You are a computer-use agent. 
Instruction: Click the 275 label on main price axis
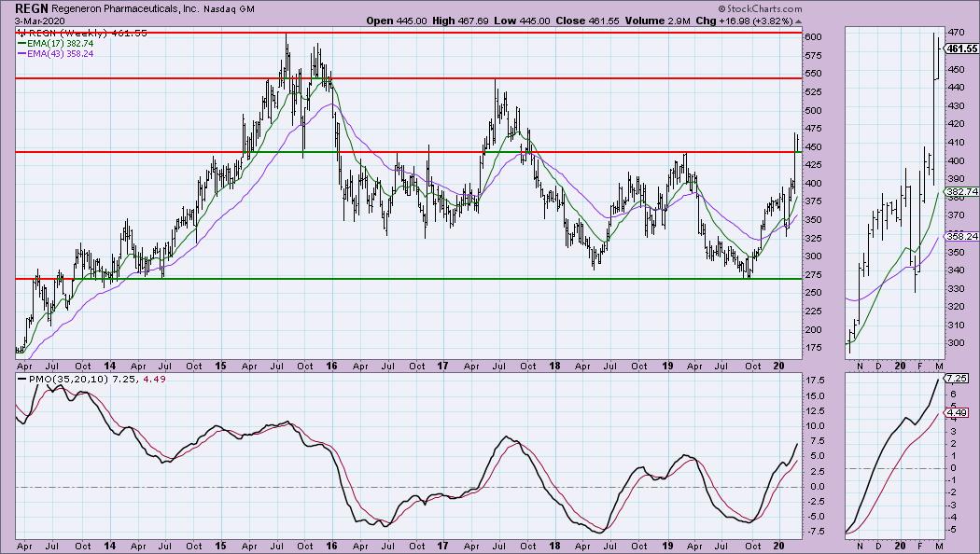click(814, 275)
